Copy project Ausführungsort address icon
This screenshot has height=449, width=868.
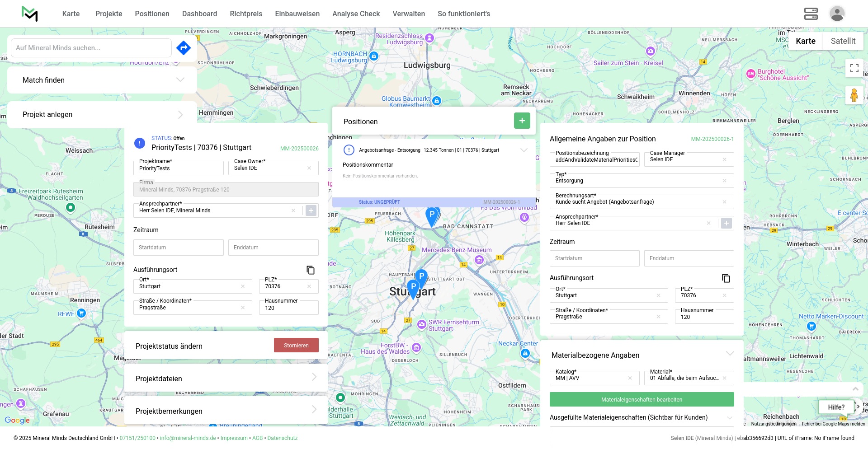(311, 270)
